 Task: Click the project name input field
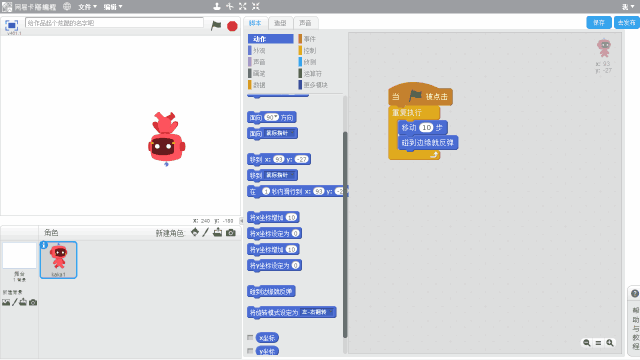[x=114, y=23]
